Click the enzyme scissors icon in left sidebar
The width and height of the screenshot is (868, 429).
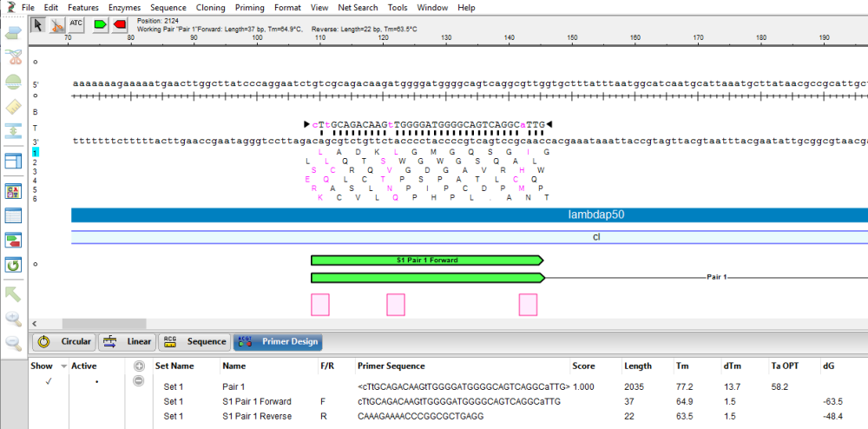coord(13,57)
